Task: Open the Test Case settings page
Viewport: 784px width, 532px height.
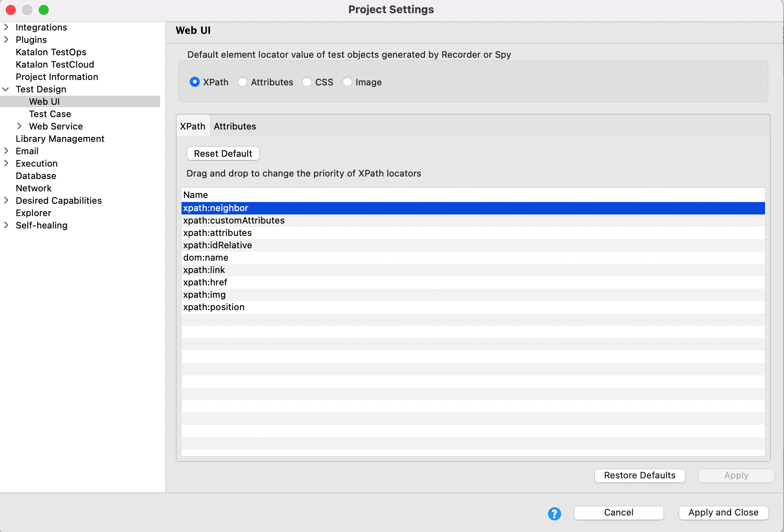Action: pyautogui.click(x=50, y=114)
